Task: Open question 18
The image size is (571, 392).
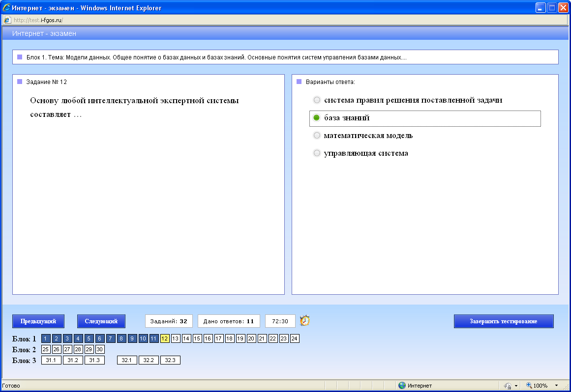Action: point(229,338)
